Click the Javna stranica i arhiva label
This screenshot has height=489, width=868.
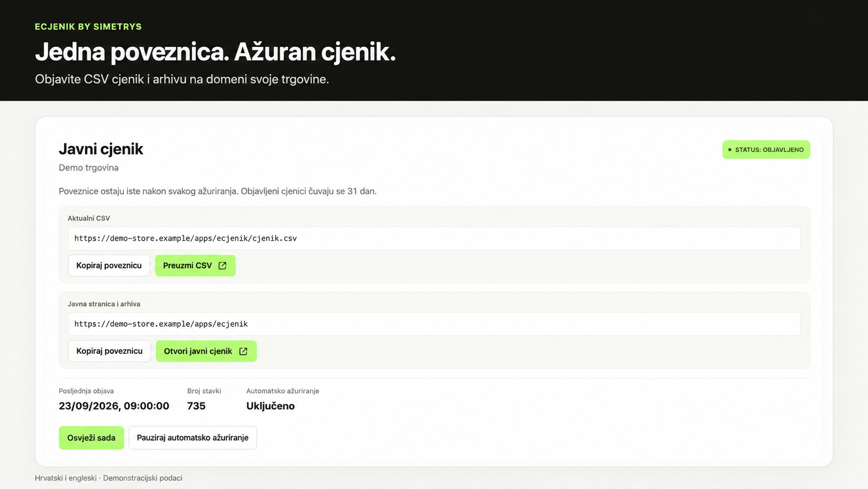click(104, 304)
